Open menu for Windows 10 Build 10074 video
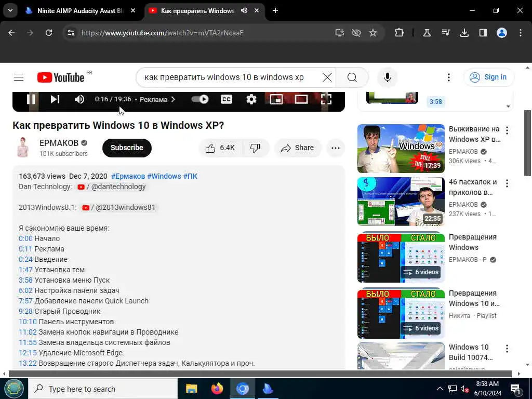 (x=507, y=349)
